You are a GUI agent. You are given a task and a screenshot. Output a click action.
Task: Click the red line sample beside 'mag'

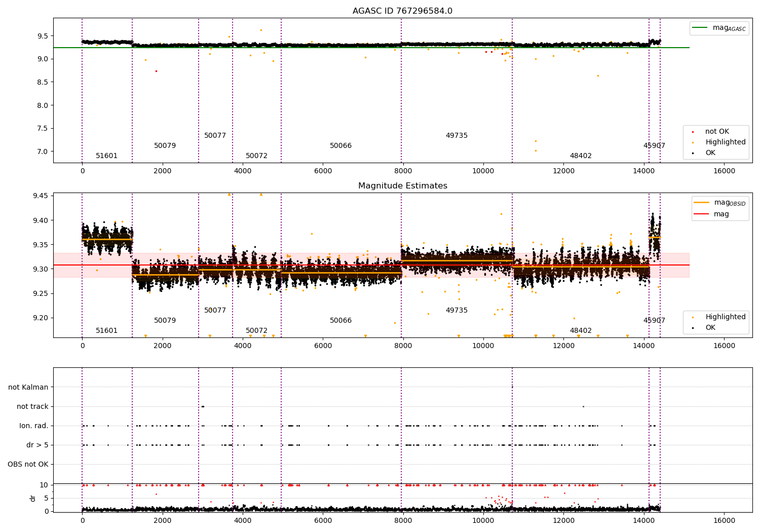[x=701, y=214]
